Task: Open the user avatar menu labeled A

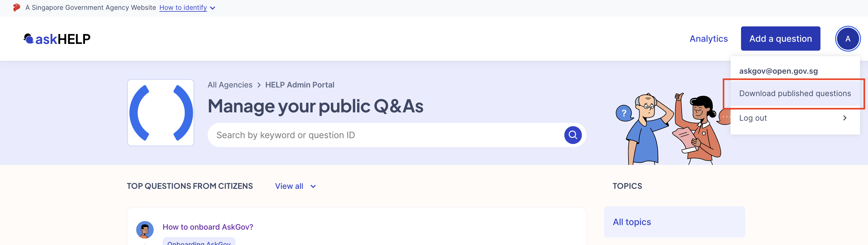Action: 847,39
